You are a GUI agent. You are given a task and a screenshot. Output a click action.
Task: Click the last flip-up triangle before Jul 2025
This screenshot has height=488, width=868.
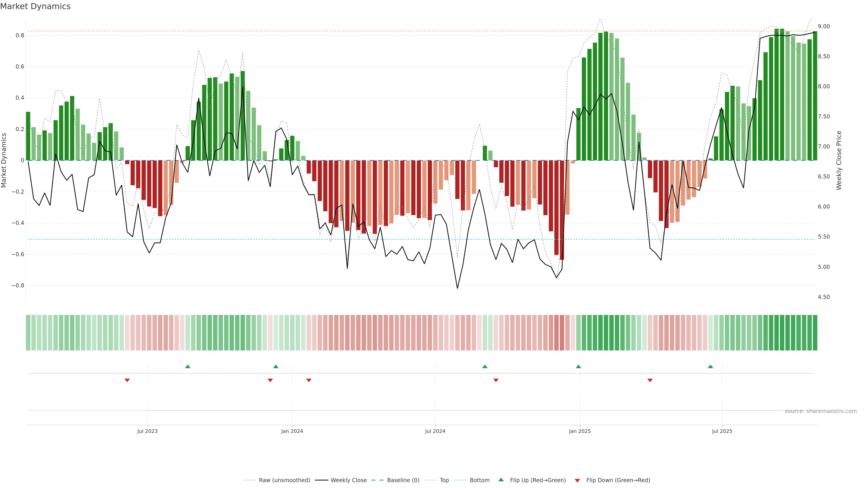tap(710, 366)
